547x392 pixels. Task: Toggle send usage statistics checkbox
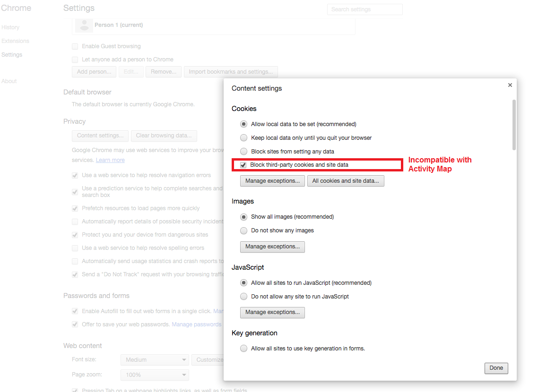pyautogui.click(x=75, y=261)
